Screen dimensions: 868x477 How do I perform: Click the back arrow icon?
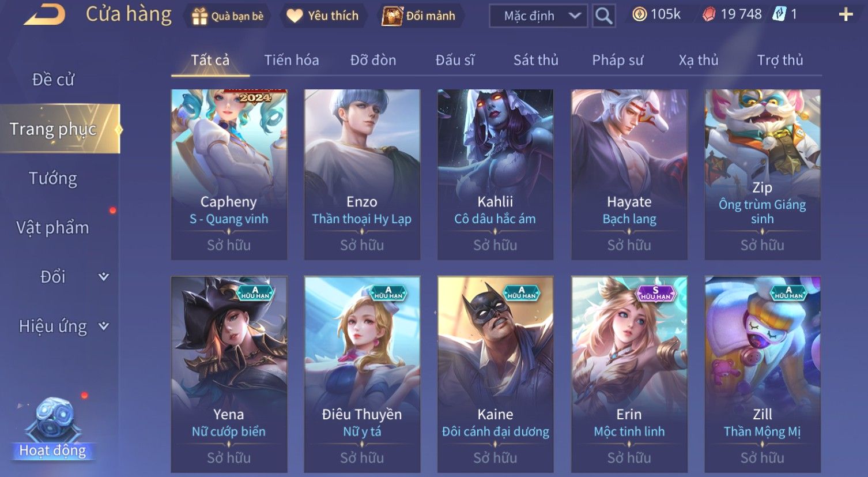[44, 14]
